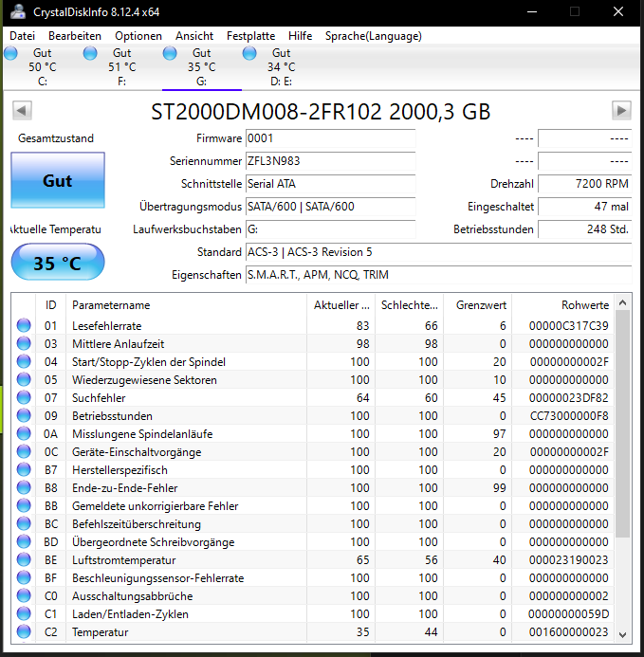Click the Gut health status button
644x657 pixels.
coord(58,180)
